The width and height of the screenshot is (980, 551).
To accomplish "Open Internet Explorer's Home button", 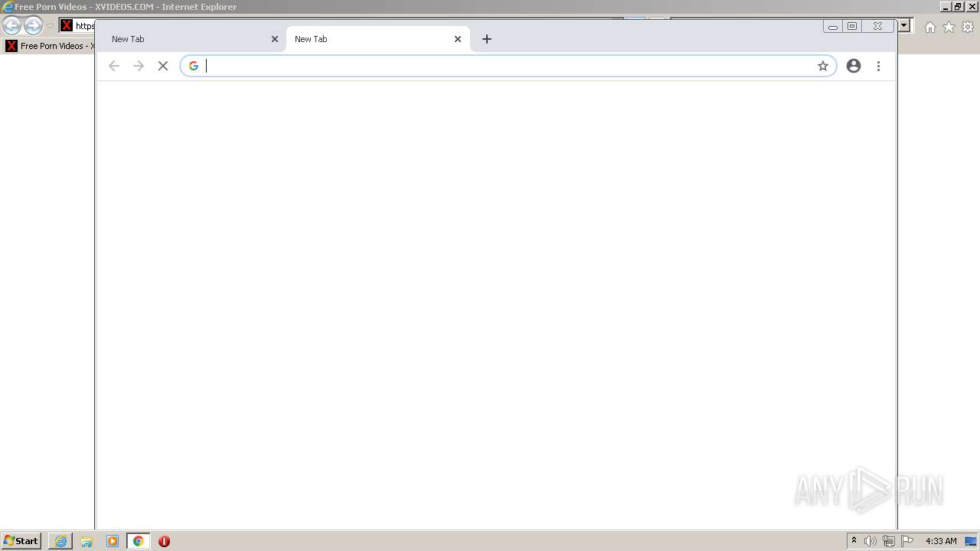I will (x=929, y=27).
